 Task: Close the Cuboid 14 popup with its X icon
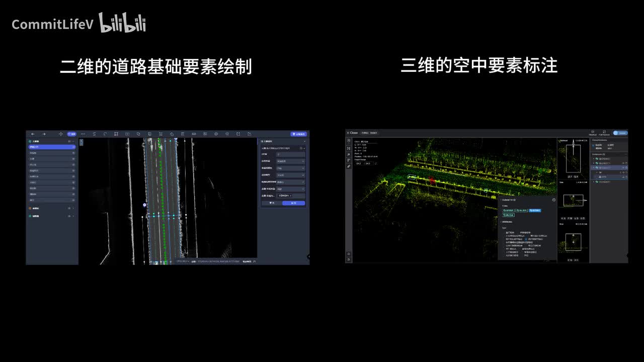point(553,200)
